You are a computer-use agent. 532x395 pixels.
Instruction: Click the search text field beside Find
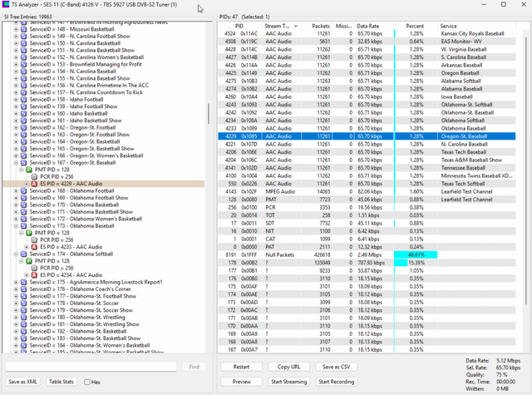click(91, 367)
